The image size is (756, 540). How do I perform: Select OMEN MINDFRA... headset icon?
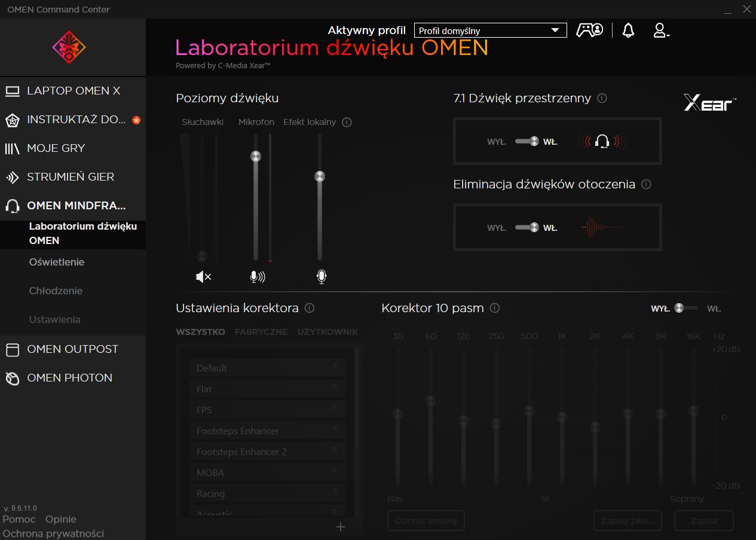point(13,206)
